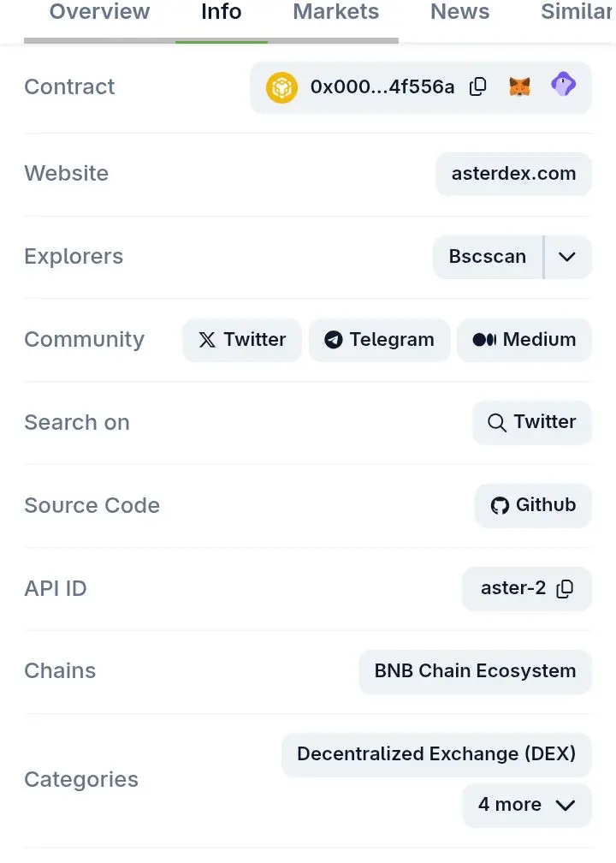Expand the Explorers dropdown arrow
Screen dimensions: 616x863
pos(567,257)
